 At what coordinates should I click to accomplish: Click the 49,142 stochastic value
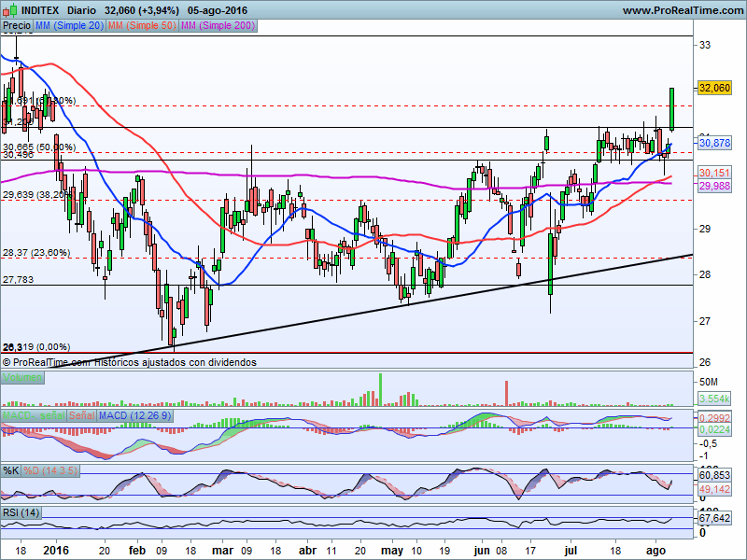coord(714,489)
